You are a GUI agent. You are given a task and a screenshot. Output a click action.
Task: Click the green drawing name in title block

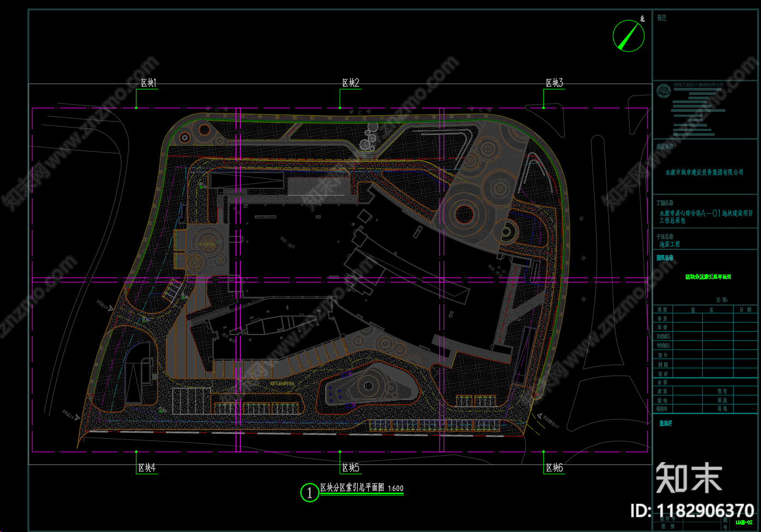tap(708, 277)
